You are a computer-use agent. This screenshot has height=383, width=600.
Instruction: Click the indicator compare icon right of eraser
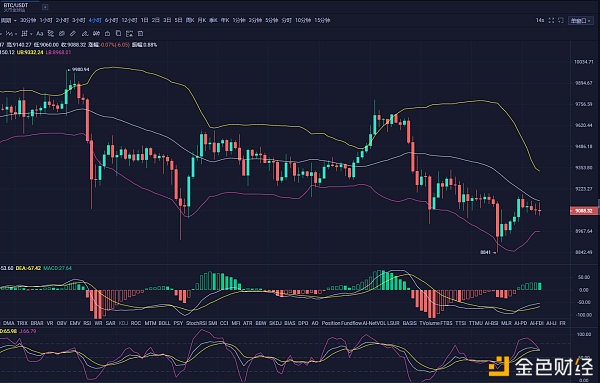coord(96,34)
